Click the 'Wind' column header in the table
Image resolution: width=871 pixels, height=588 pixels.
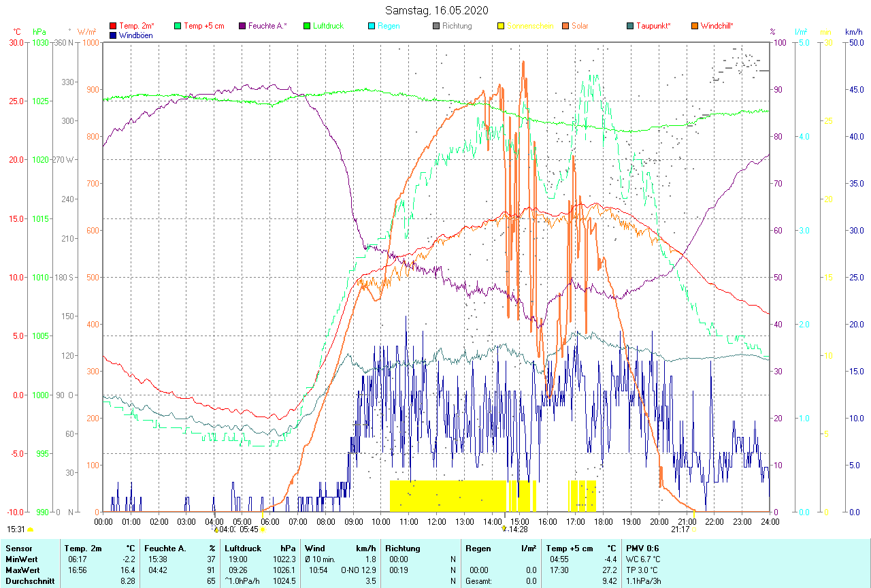click(315, 548)
